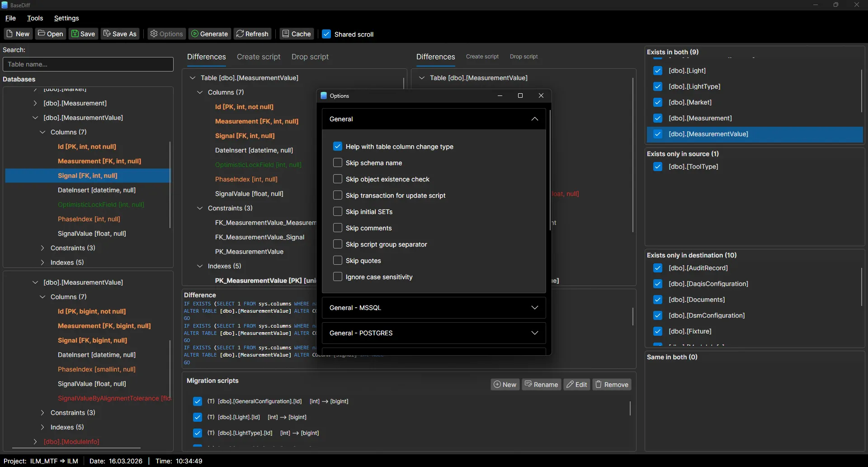Screen dimensions: 868x467
Task: Collapse the General section in Options
Action: click(535, 119)
